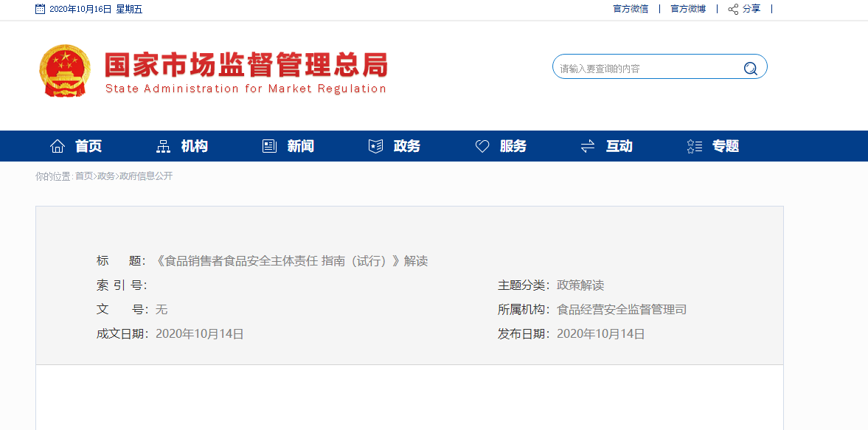The height and width of the screenshot is (430, 868).
Task: Click the book icon for 政务
Action: (x=375, y=146)
